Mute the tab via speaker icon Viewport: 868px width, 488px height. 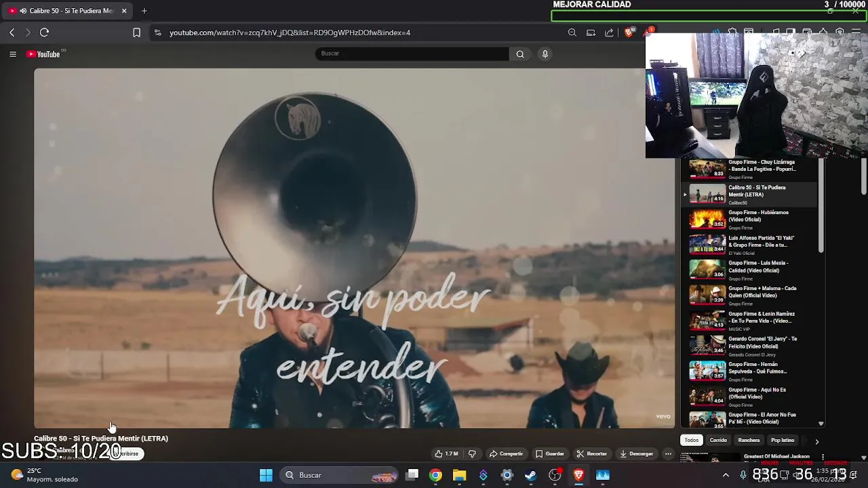click(23, 11)
